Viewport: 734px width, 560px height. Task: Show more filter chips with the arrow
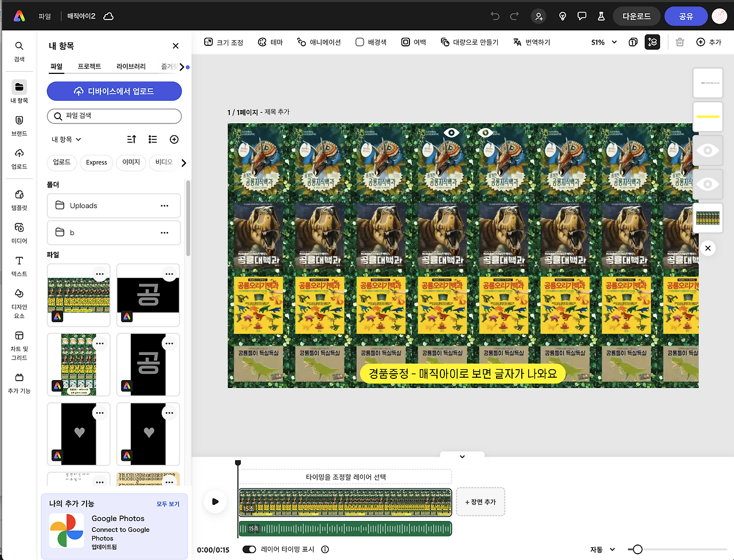pos(183,163)
